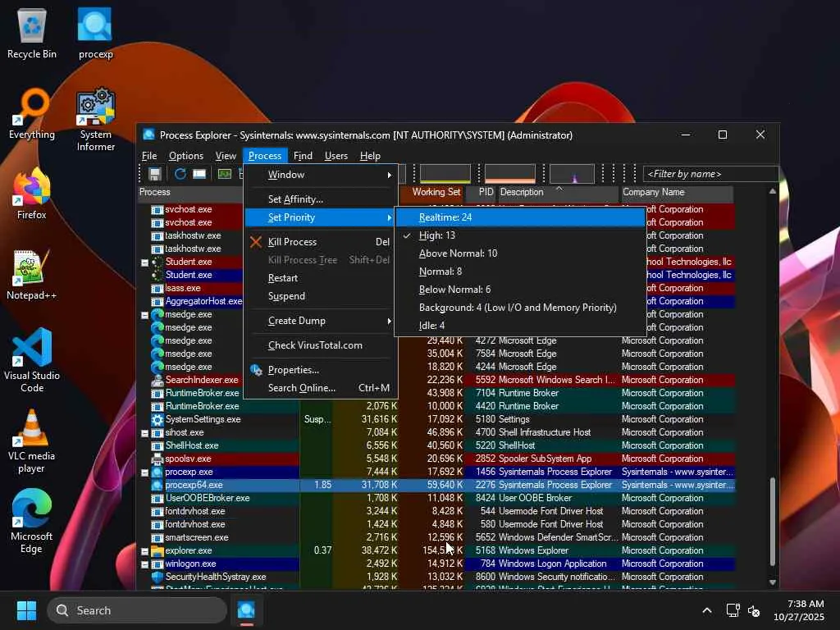Viewport: 840px width, 630px height.
Task: Open the View menu
Action: tap(226, 156)
